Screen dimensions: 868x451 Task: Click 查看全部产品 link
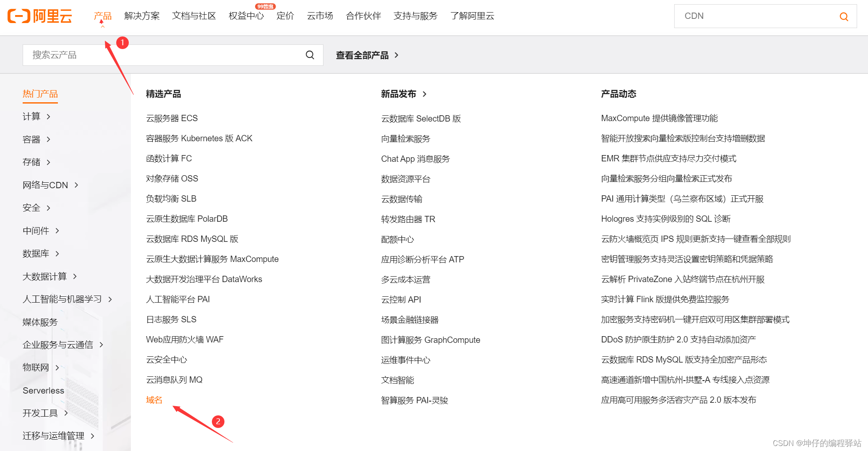click(367, 55)
